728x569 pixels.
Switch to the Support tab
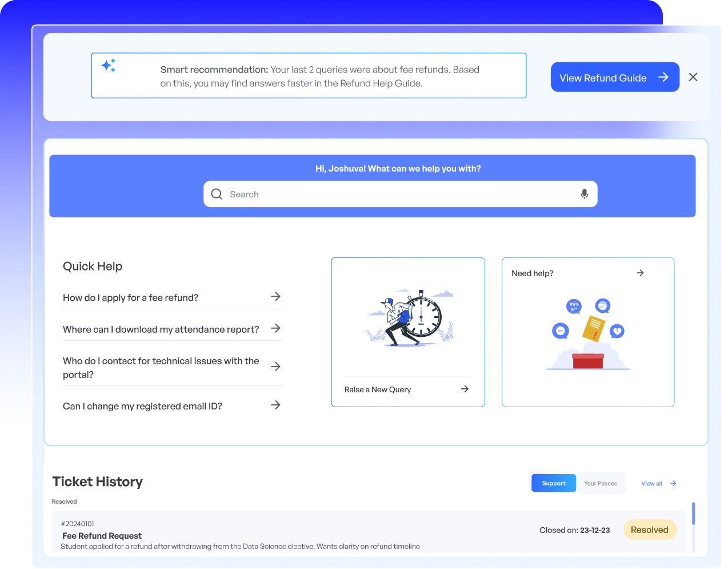(553, 483)
